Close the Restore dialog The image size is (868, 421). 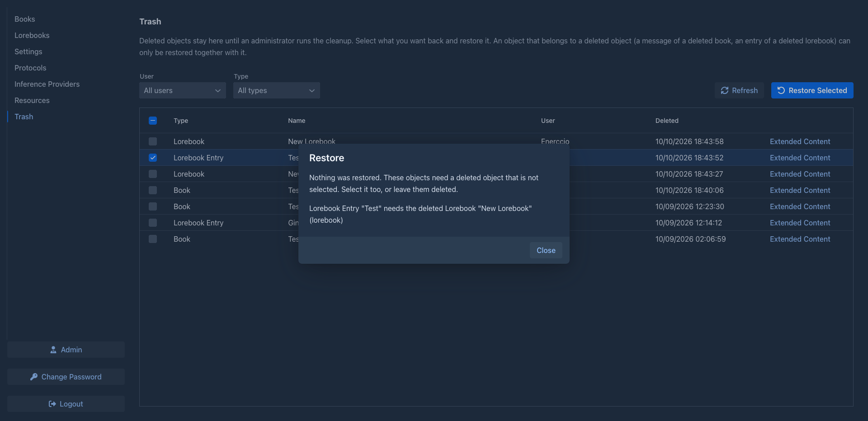tap(546, 250)
